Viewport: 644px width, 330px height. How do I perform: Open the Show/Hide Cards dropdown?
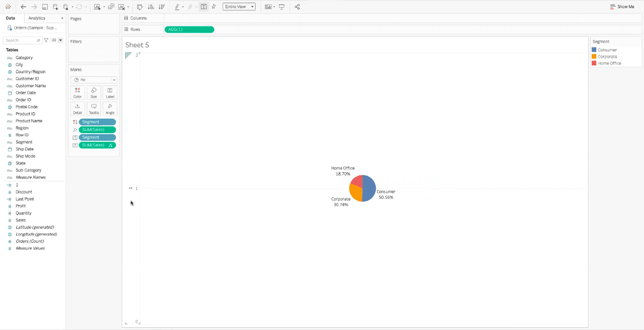tap(268, 6)
